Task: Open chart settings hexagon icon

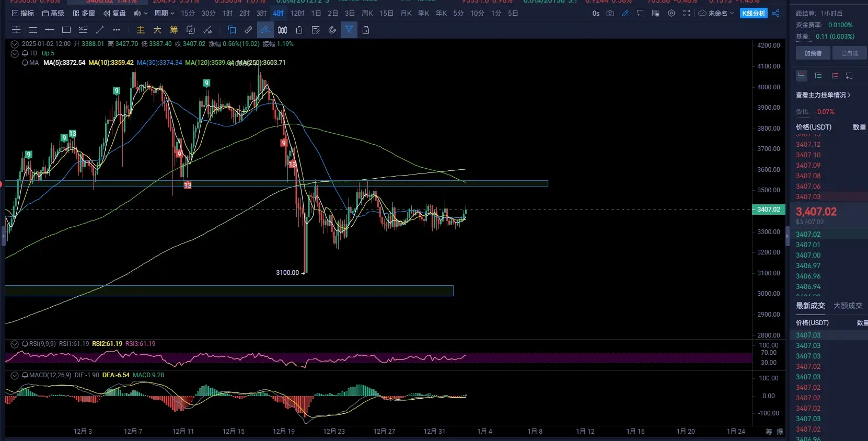Action: 672,13
